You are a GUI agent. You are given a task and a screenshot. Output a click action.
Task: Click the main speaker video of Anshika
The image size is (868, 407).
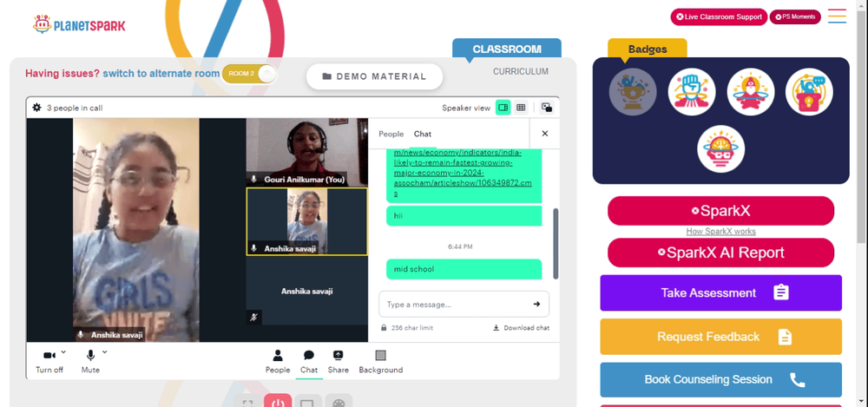pos(136,230)
